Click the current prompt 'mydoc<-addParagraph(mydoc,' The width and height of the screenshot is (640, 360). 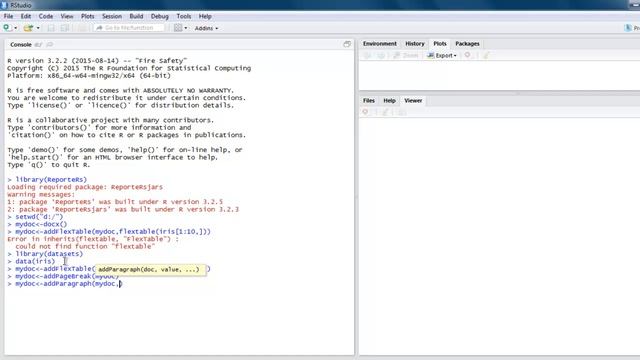[68, 284]
